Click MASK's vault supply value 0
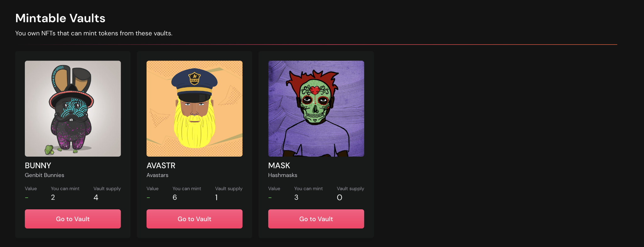Screen dimensions: 644x247 [340, 197]
